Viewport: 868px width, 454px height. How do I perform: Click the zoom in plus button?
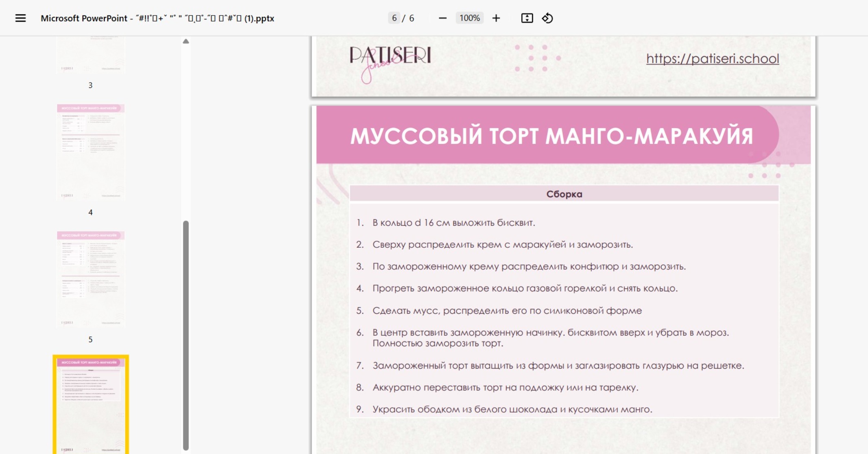tap(496, 18)
